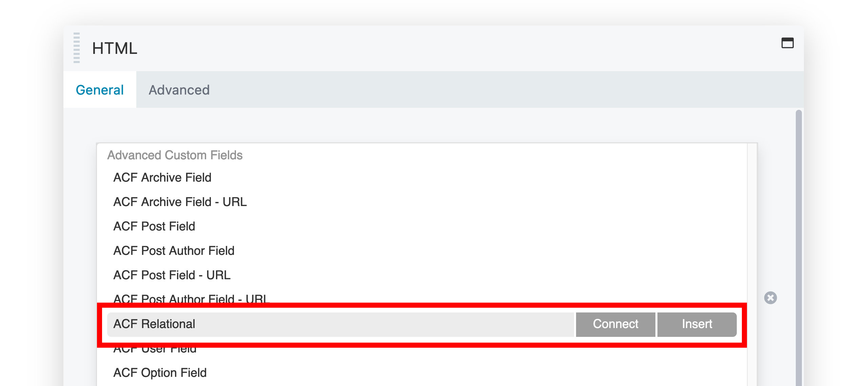
Task: Select ACF Post Field - URL from the list
Action: pos(172,275)
